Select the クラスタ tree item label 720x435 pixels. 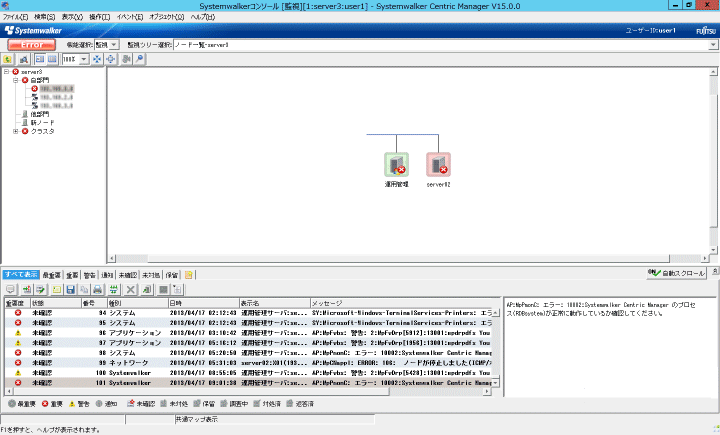[x=43, y=131]
